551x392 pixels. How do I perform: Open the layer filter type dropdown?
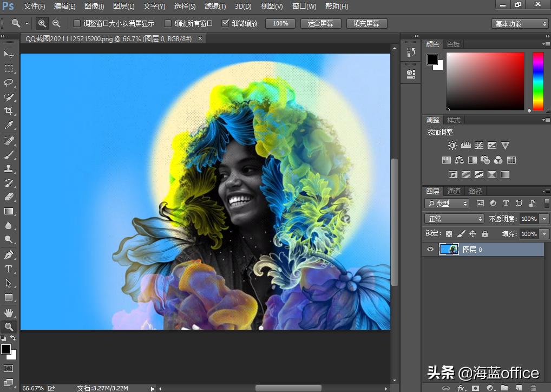[446, 203]
